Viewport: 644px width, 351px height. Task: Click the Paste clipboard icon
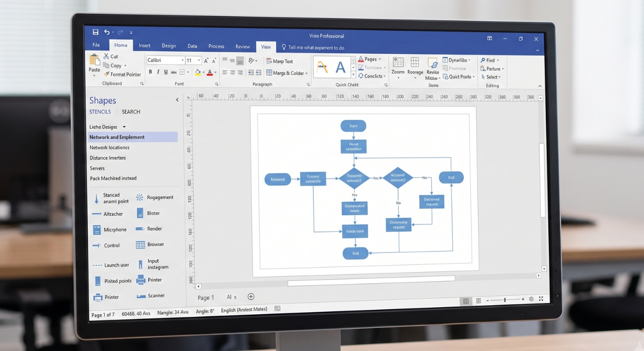pyautogui.click(x=94, y=60)
